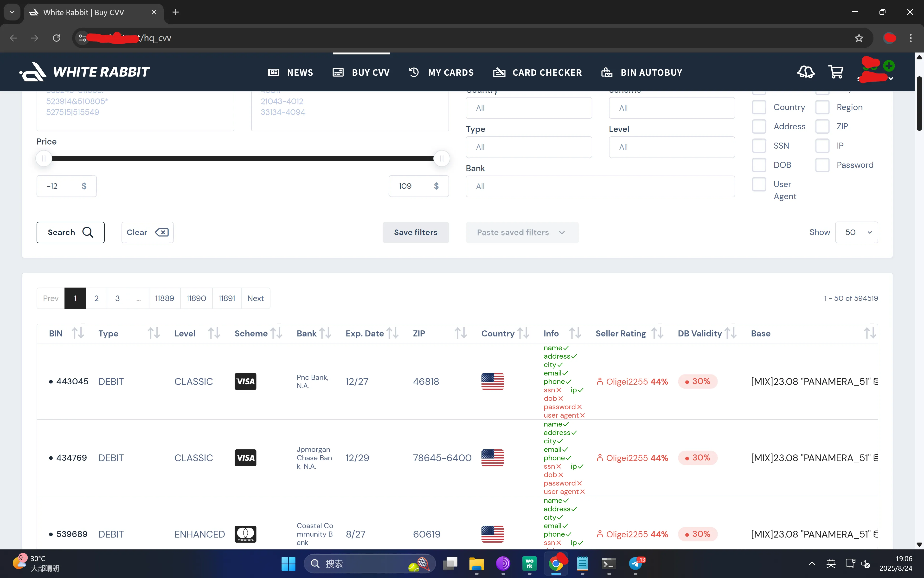Screen dimensions: 924x578
Task: Expand the Paste saved filters dropdown
Action: 522,232
